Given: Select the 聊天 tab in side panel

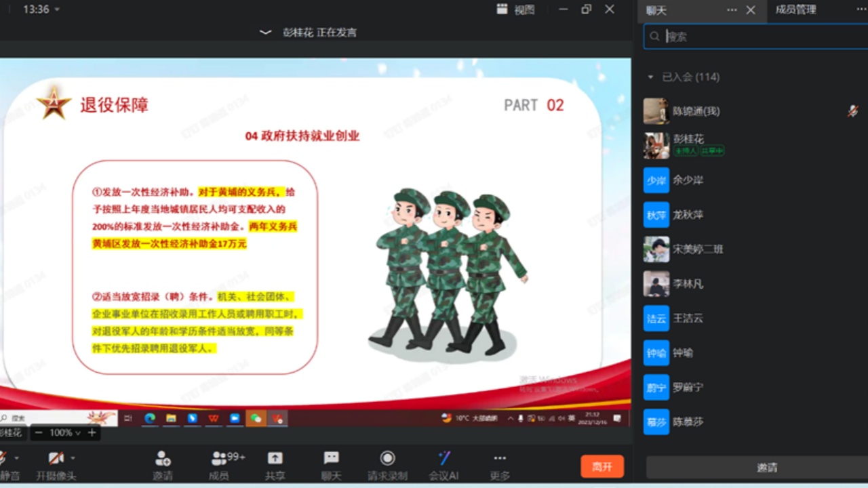Looking at the screenshot, I should coord(656,10).
